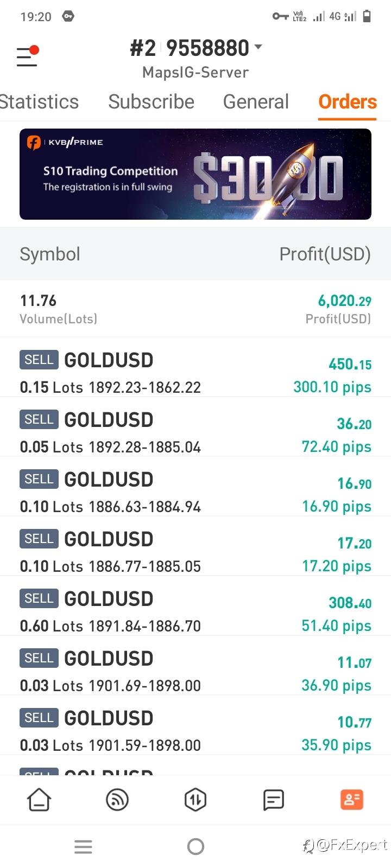The image size is (391, 868).
Task: Tap the GOLDUSD order with 72.40 pips
Action: pyautogui.click(x=195, y=432)
